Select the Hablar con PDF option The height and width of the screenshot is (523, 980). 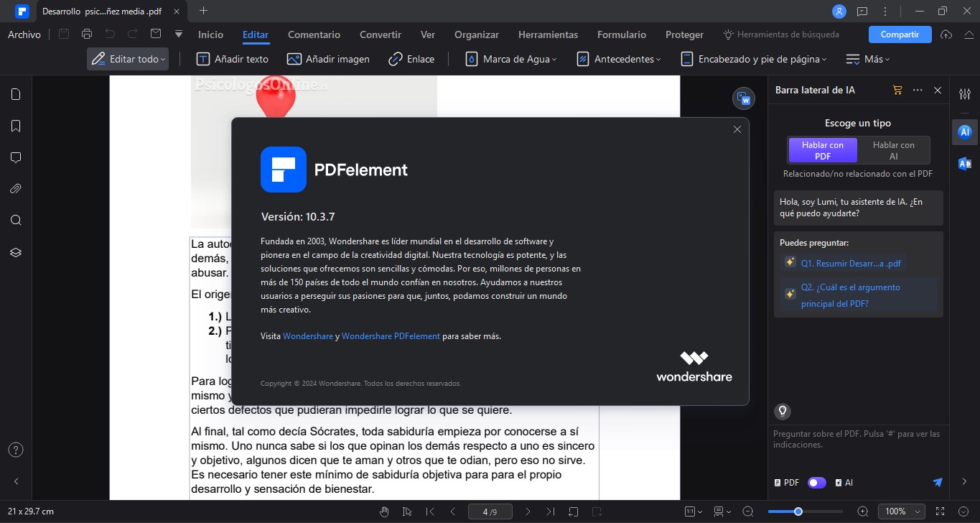coord(822,150)
